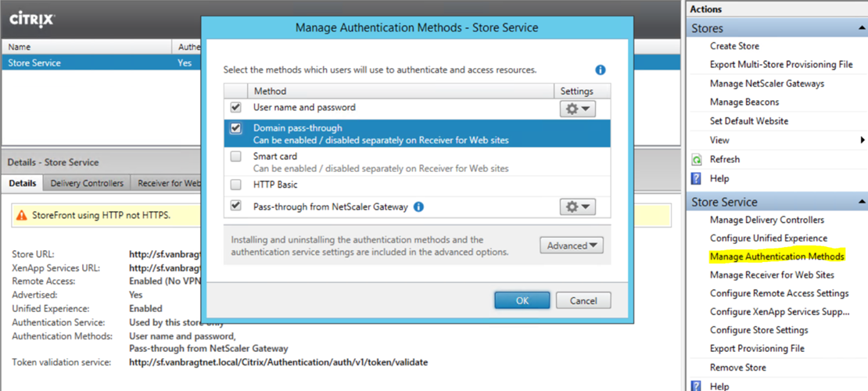Click the Citrix logo in the header
This screenshot has width=868, height=391.
[31, 18]
